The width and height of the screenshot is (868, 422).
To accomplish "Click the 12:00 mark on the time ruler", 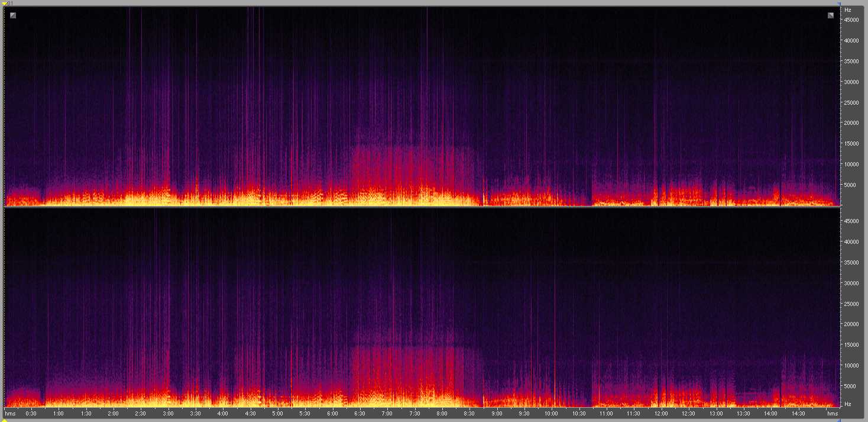I will click(661, 413).
